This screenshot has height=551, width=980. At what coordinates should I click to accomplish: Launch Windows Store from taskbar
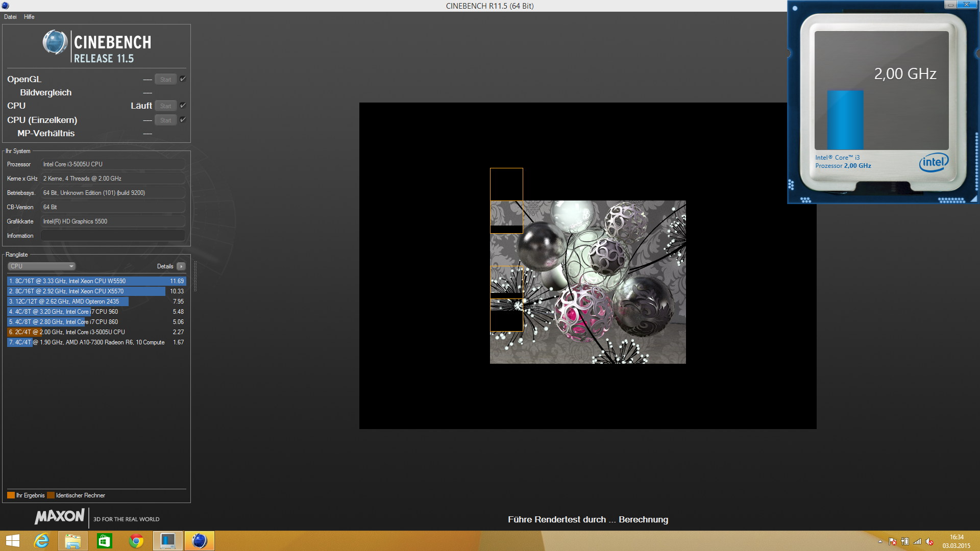(104, 541)
